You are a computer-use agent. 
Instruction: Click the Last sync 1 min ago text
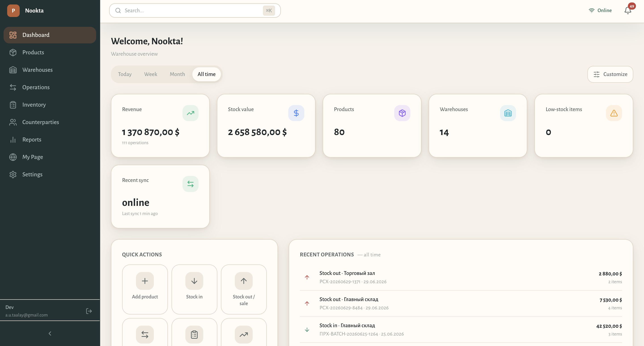click(x=140, y=213)
